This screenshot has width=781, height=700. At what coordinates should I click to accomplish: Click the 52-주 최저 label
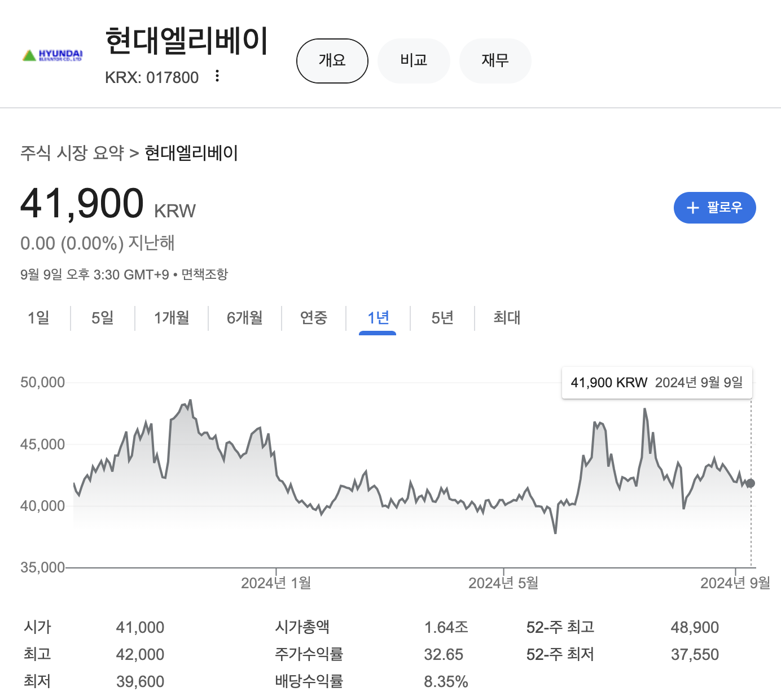pos(560,654)
